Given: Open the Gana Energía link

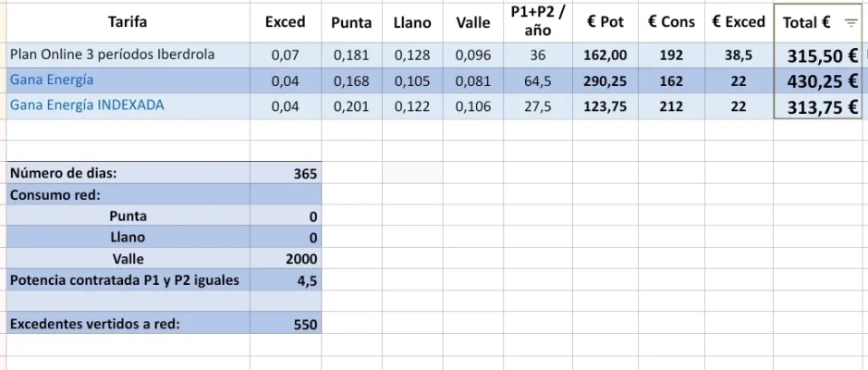Looking at the screenshot, I should pyautogui.click(x=52, y=80).
